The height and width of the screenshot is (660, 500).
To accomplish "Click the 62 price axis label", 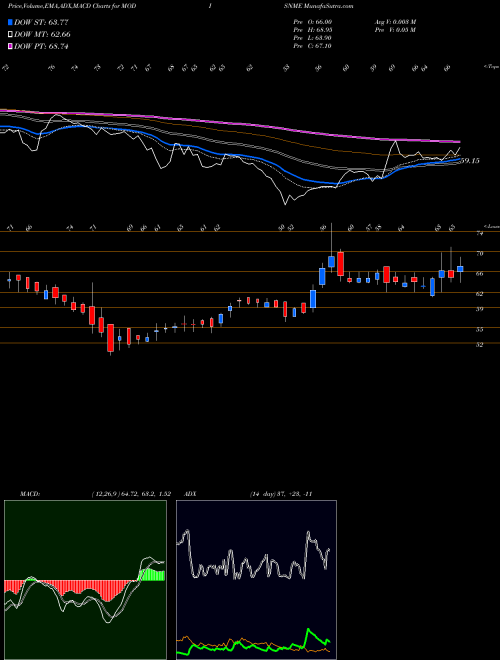I will pyautogui.click(x=479, y=294).
